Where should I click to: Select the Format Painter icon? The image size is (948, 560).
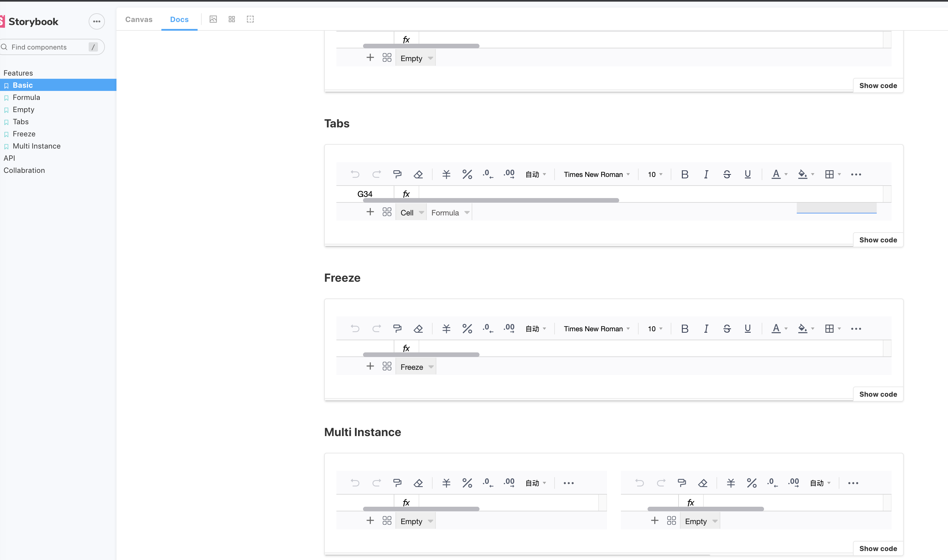(x=397, y=174)
